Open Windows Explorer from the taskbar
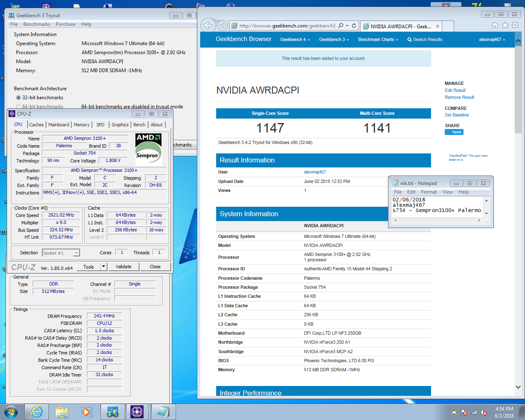 [x=62, y=412]
